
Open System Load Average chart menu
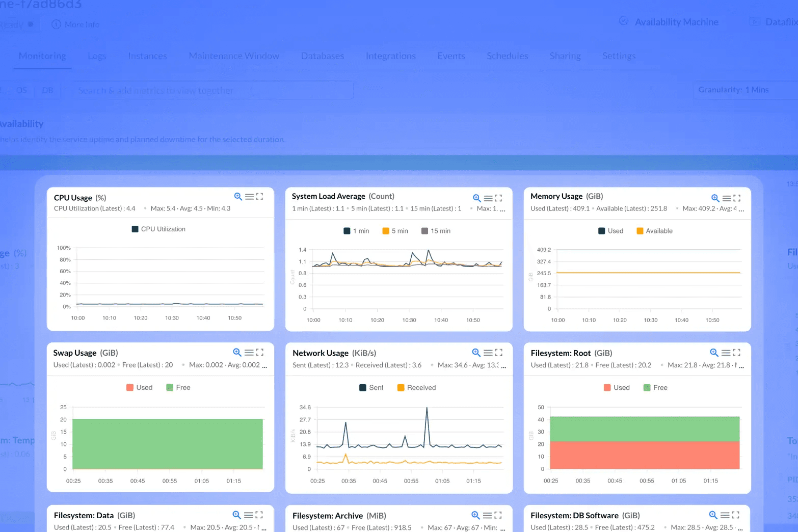point(488,198)
